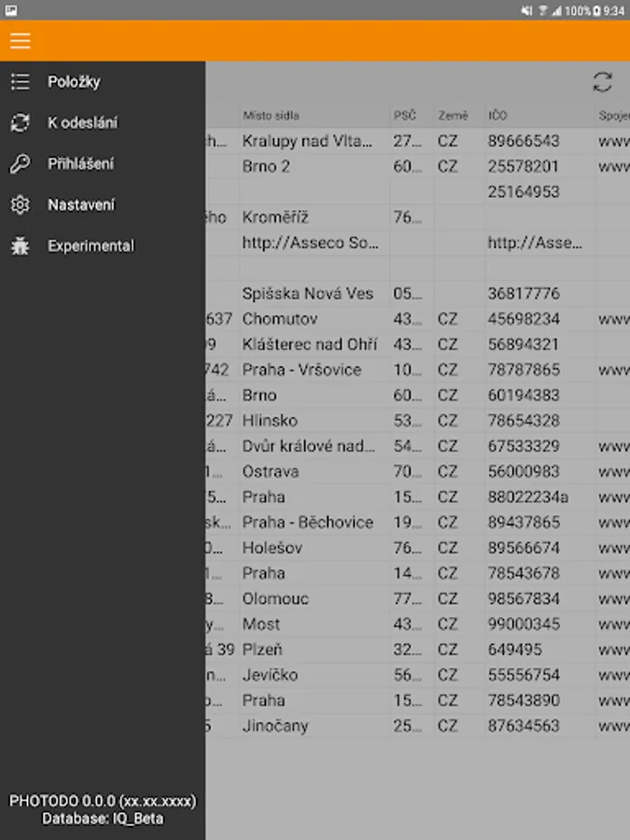Click the key icon beside Přihlášení
This screenshot has width=630, height=840.
[x=21, y=164]
